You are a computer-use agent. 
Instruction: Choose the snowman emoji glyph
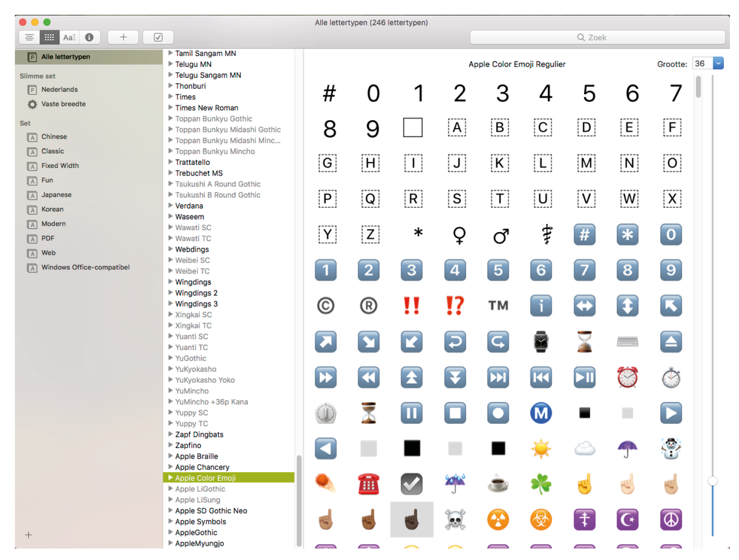click(671, 448)
